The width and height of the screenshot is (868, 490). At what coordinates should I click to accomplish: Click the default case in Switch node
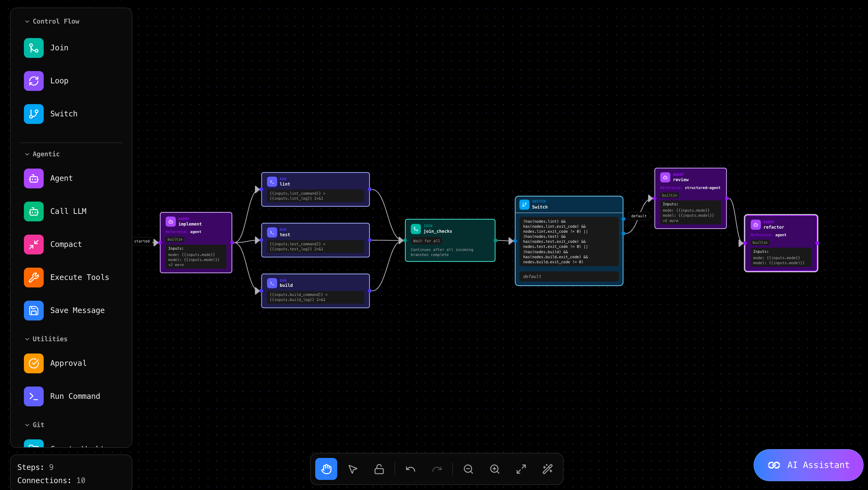(569, 276)
